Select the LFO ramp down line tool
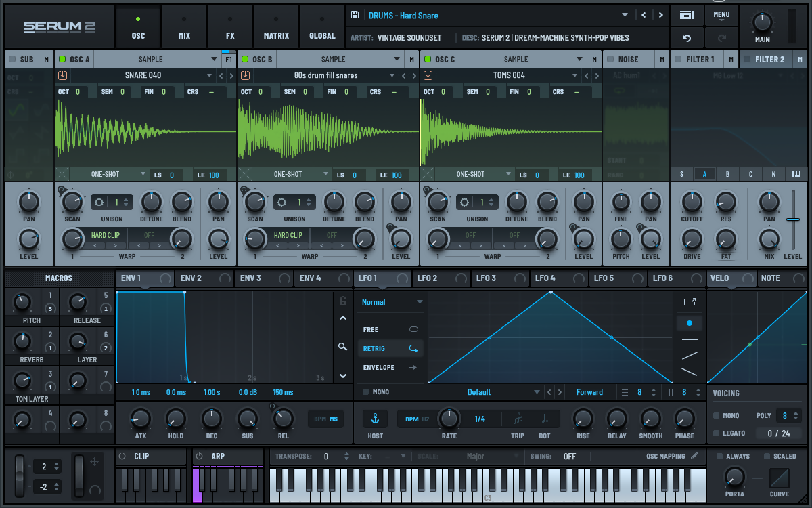The width and height of the screenshot is (812, 508). 690,372
